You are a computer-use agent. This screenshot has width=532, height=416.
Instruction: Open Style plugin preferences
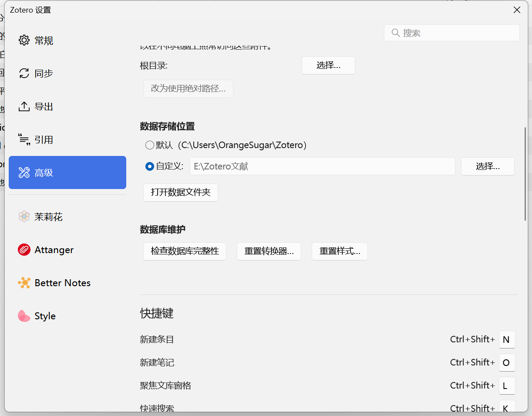coord(67,316)
